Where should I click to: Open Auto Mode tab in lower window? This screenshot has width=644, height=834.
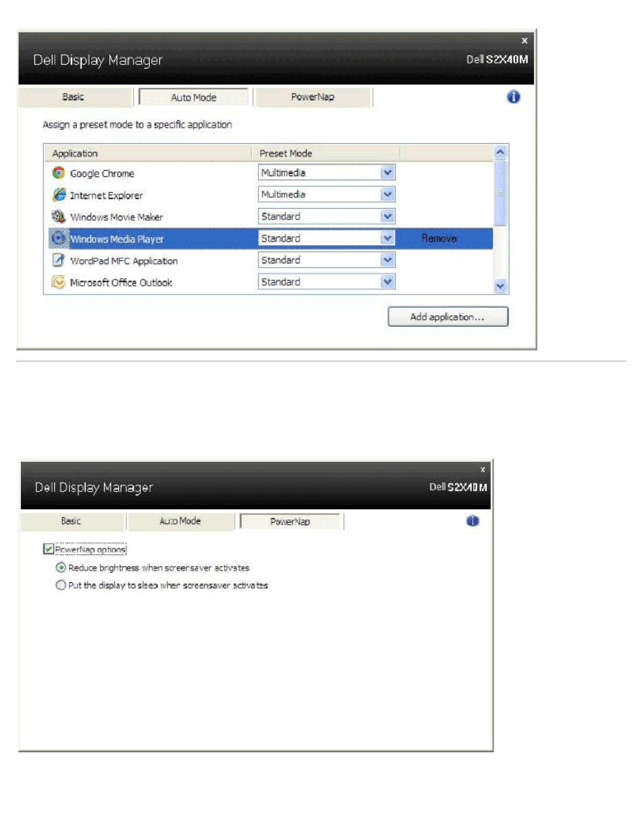180,521
